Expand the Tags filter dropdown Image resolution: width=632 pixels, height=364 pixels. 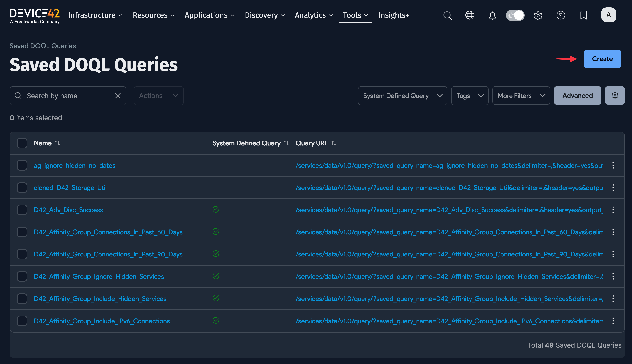[x=470, y=95]
